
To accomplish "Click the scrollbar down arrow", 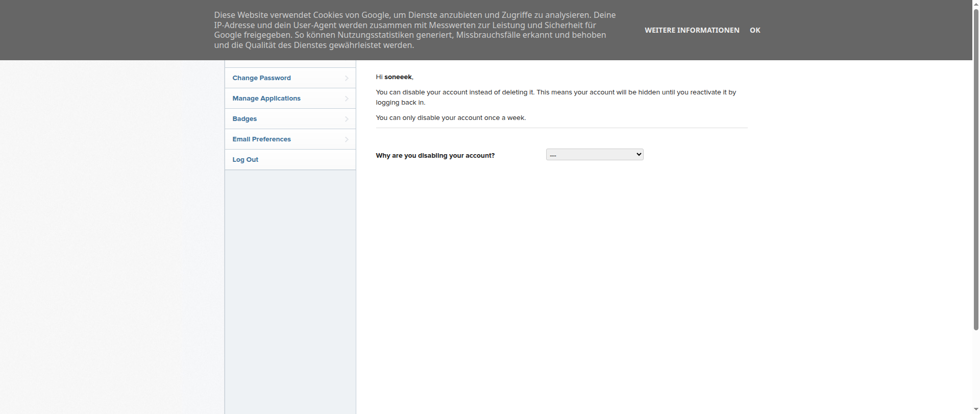I will click(x=976, y=410).
